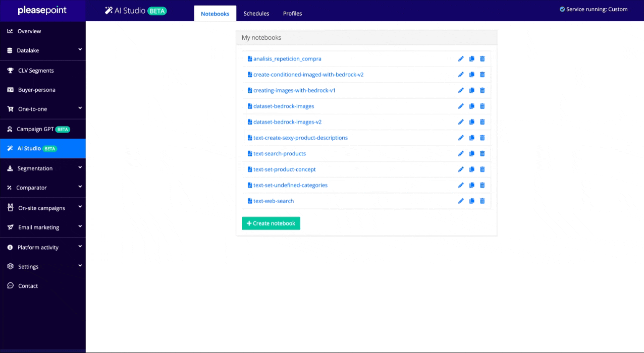
Task: Edit the text-search-products notebook
Action: pyautogui.click(x=461, y=154)
